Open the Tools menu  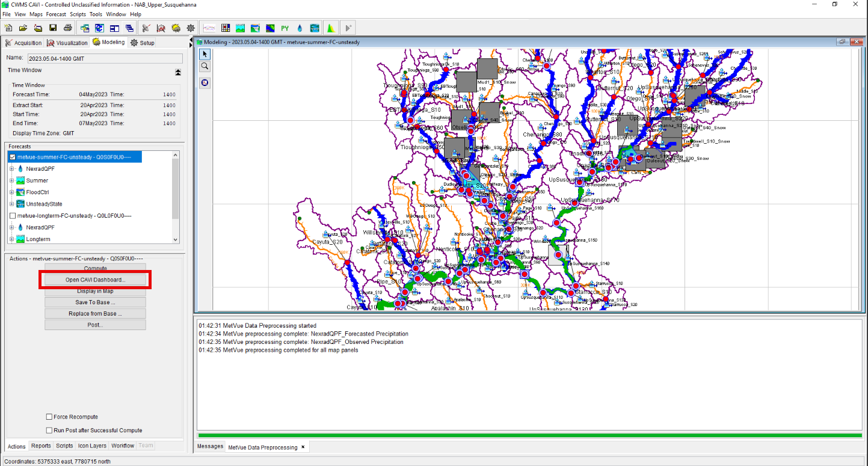pyautogui.click(x=96, y=14)
